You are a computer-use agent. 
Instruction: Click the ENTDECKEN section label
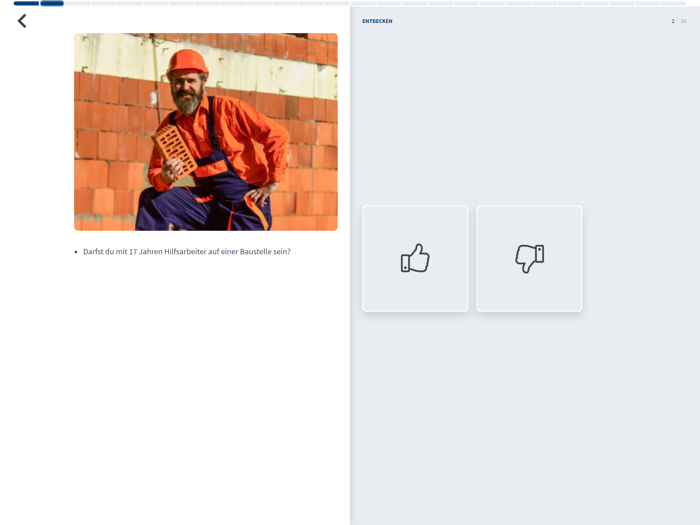coord(377,21)
